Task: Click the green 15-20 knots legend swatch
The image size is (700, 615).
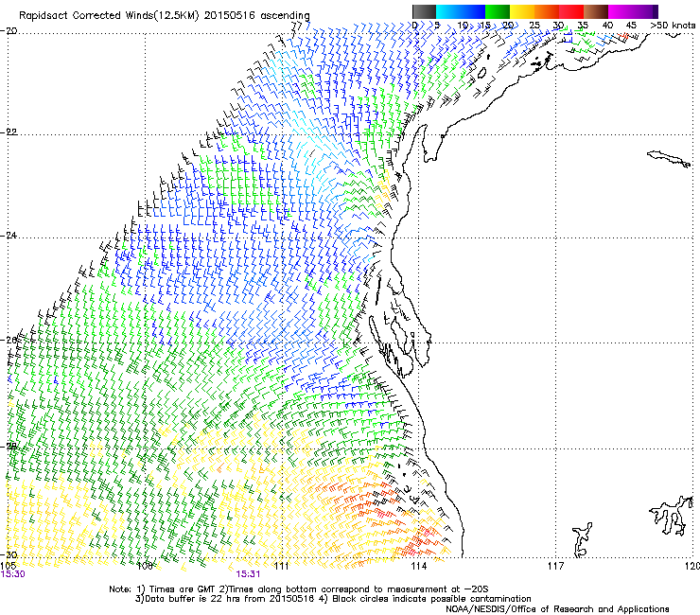Action: 498,11
